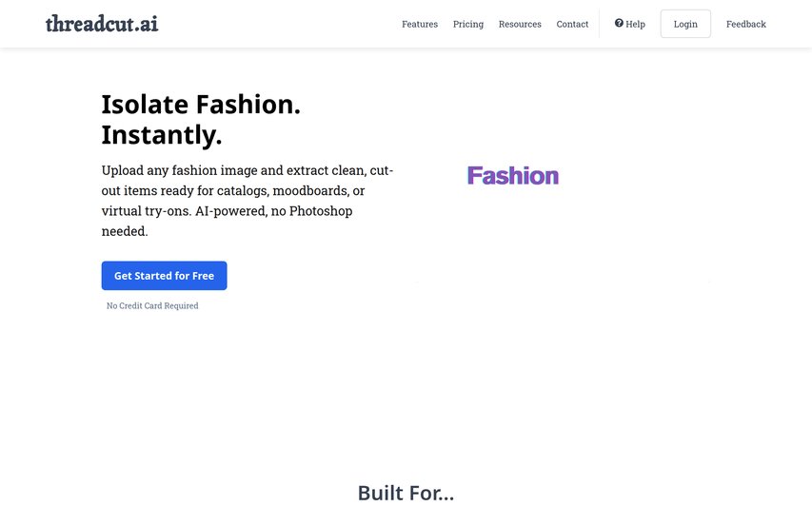Click Get Started for Free button

164,276
